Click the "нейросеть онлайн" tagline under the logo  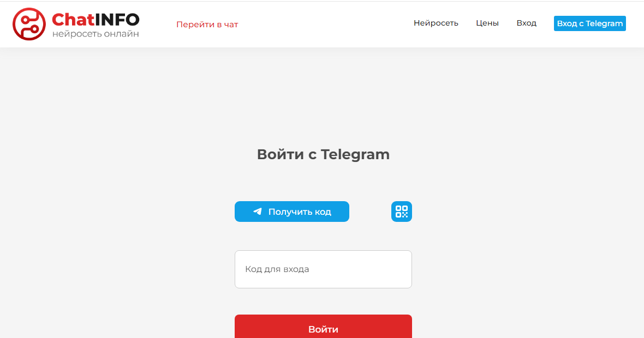tap(96, 34)
